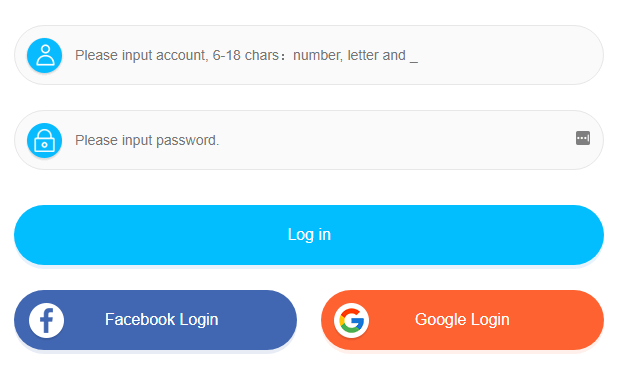The image size is (626, 377).
Task: Open the password manager autofill icon
Action: point(583,138)
